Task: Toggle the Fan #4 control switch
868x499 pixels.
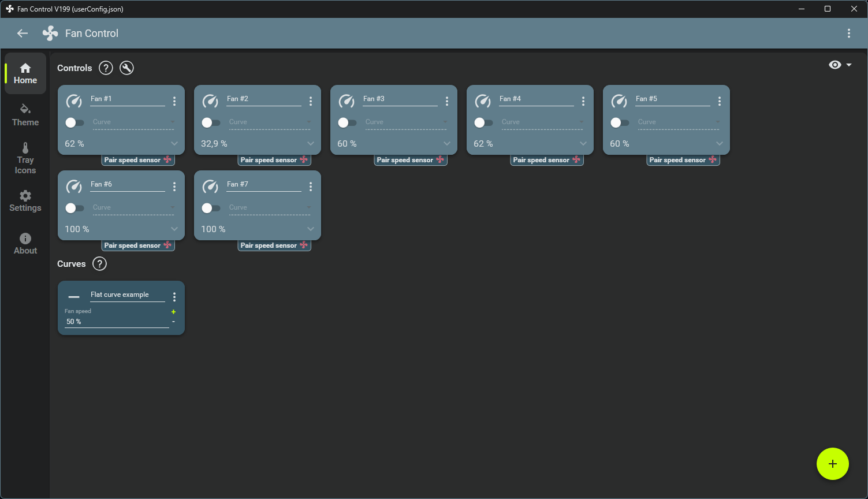Action: 483,122
